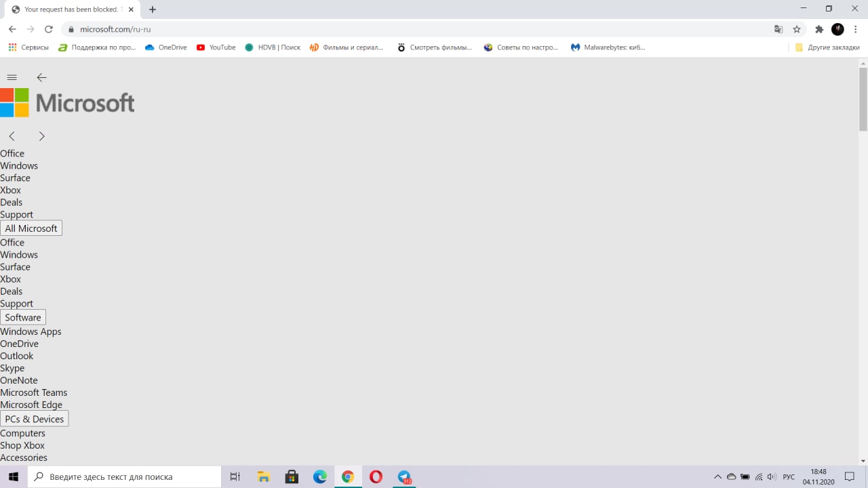Screen dimensions: 868x488
Task: Open Opera from the taskbar
Action: click(376, 476)
